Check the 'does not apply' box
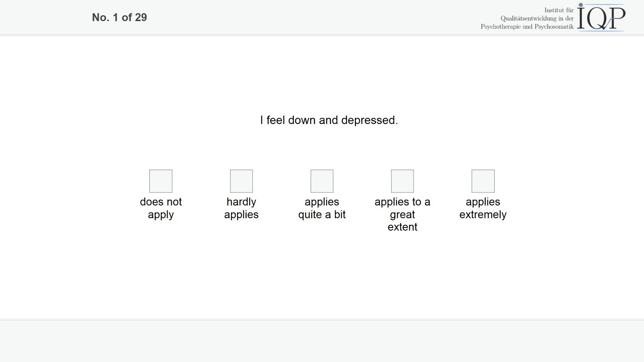 point(161,181)
